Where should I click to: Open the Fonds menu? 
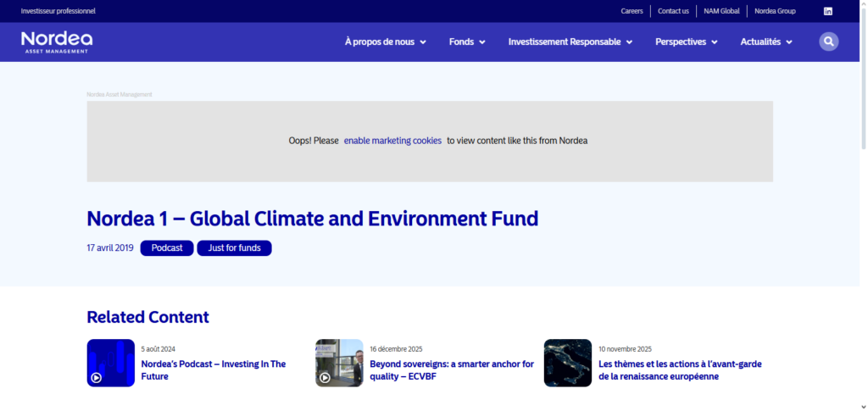(x=462, y=42)
